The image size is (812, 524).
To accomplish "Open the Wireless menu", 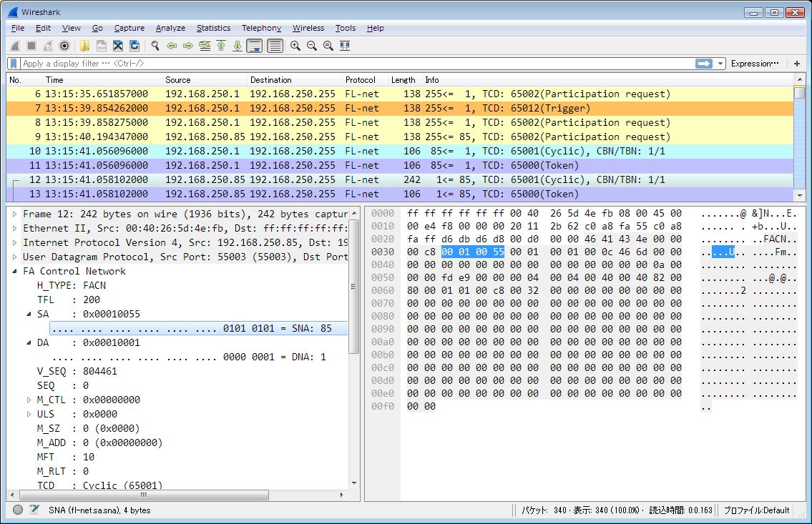I will pos(308,28).
